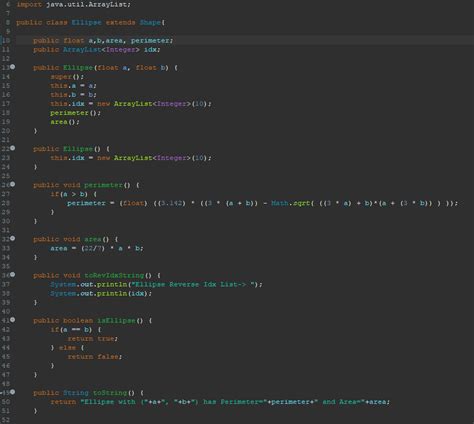
Task: Collapse the Ellipse(float a, float b) constructor fold marker
Action: tap(12, 67)
